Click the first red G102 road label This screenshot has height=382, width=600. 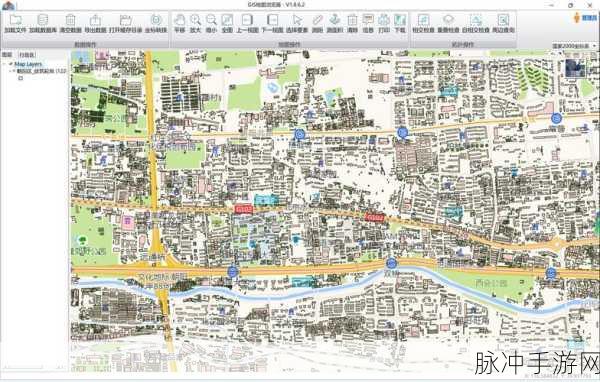pyautogui.click(x=244, y=209)
